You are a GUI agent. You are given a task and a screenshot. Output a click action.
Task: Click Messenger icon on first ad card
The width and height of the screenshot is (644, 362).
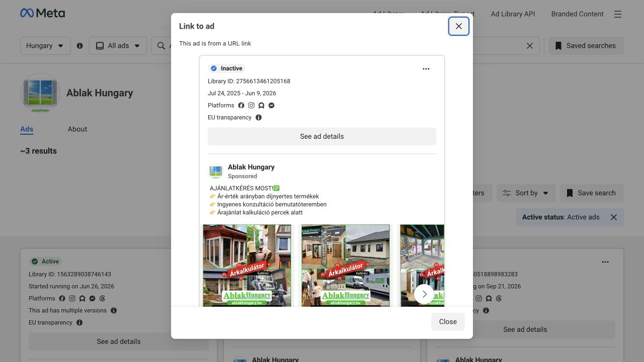click(92, 299)
